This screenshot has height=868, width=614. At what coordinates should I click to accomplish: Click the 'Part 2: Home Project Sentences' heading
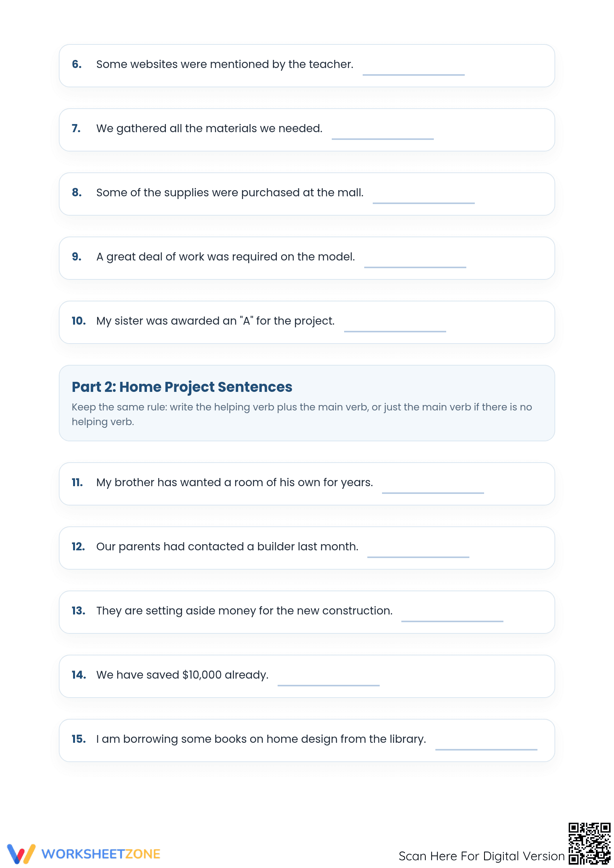(x=182, y=387)
